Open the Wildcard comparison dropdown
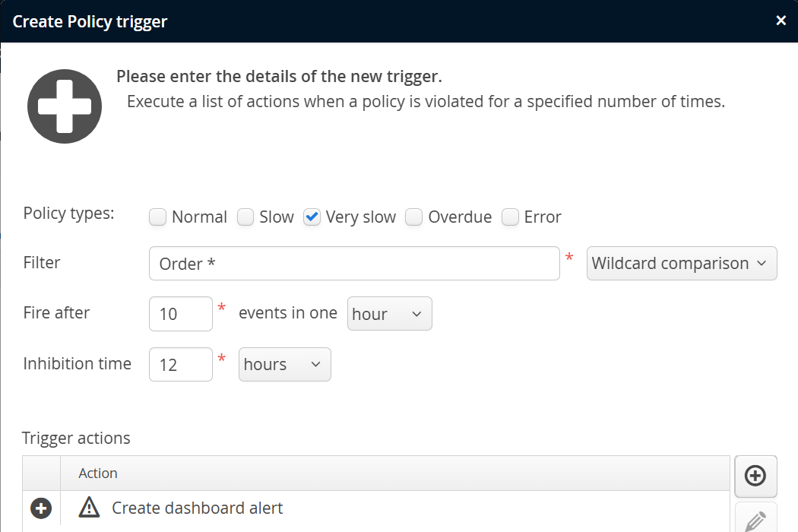This screenshot has width=798, height=532. 681,264
